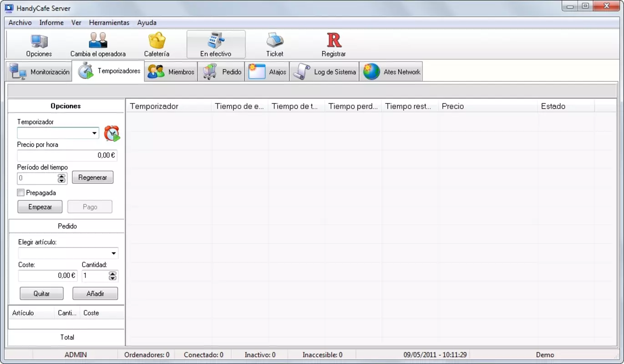Click Inactivo: 0 status entry

[x=260, y=355]
